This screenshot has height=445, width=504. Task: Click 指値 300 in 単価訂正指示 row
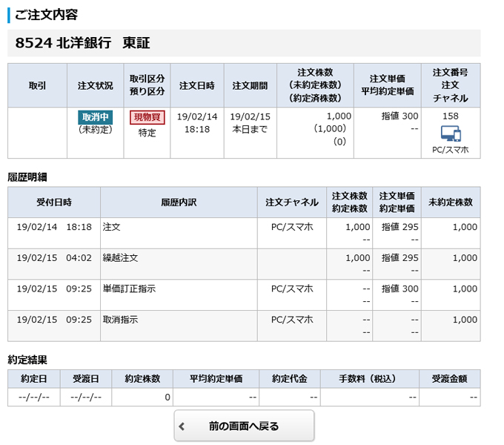pyautogui.click(x=399, y=289)
